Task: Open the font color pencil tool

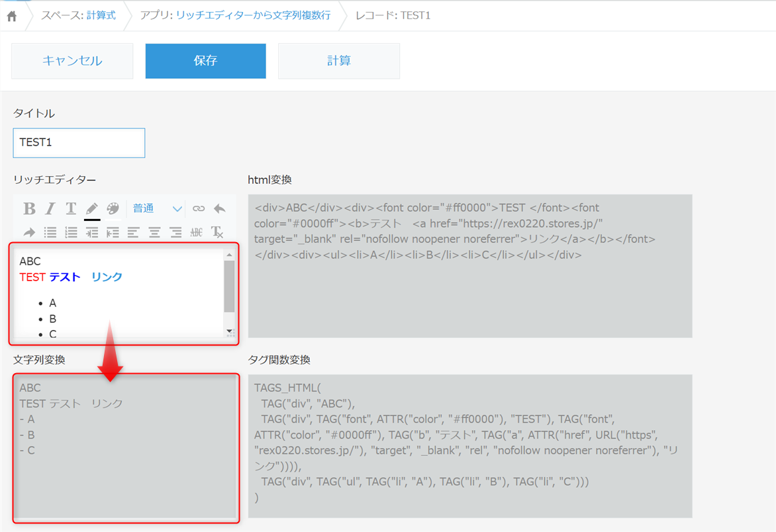Action: (x=91, y=209)
